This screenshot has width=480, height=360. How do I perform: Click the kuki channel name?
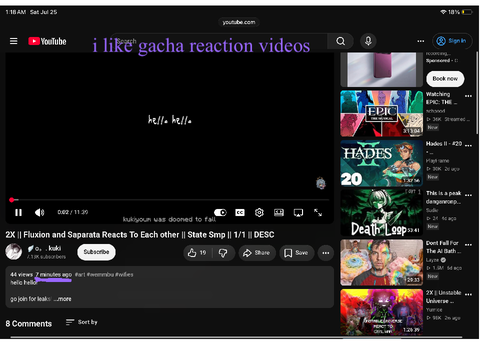coord(44,248)
